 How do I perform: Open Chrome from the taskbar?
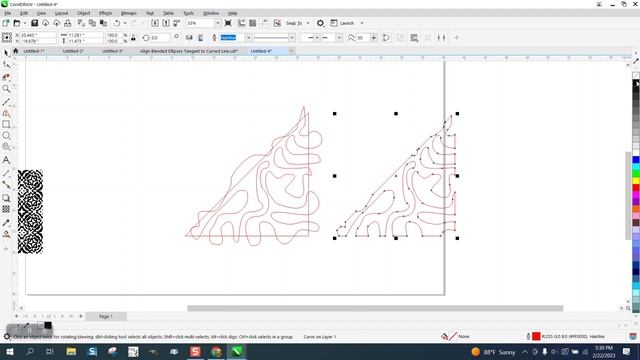tap(216, 351)
